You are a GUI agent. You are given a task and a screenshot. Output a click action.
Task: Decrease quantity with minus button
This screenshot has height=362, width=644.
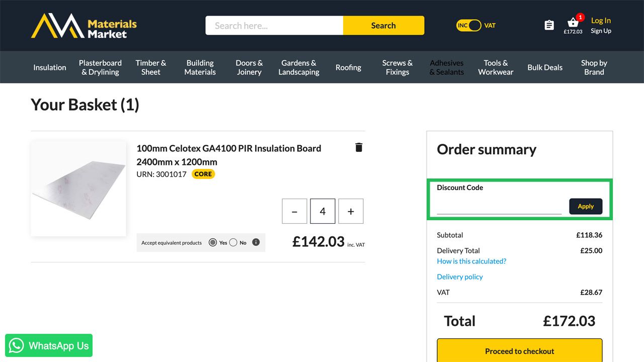[295, 211]
